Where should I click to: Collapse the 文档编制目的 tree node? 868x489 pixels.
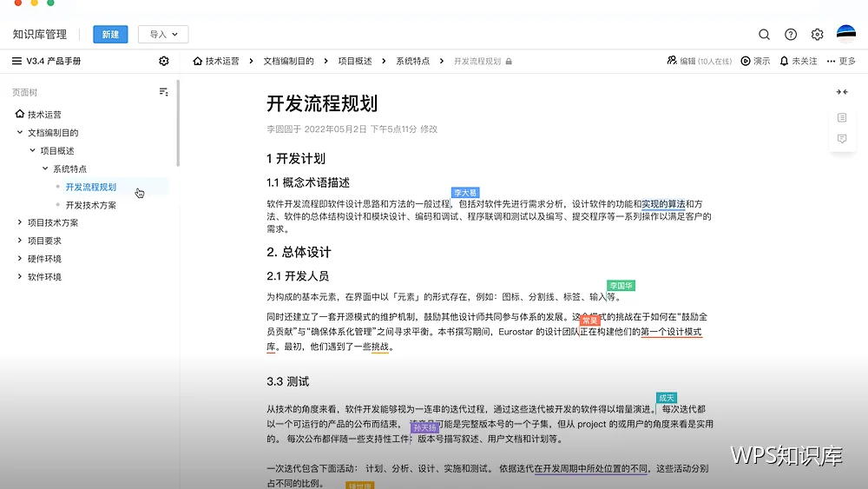click(x=20, y=132)
